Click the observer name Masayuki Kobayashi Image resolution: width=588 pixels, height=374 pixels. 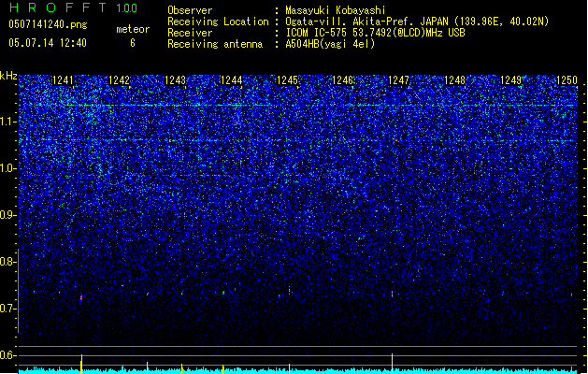336,10
